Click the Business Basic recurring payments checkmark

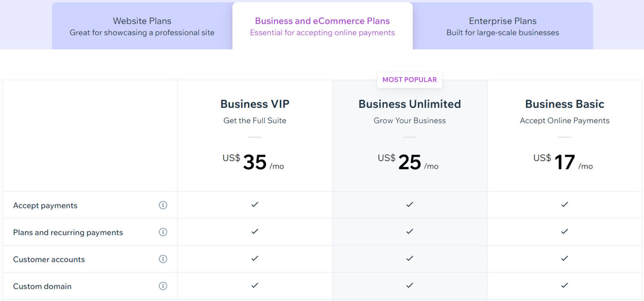[564, 232]
